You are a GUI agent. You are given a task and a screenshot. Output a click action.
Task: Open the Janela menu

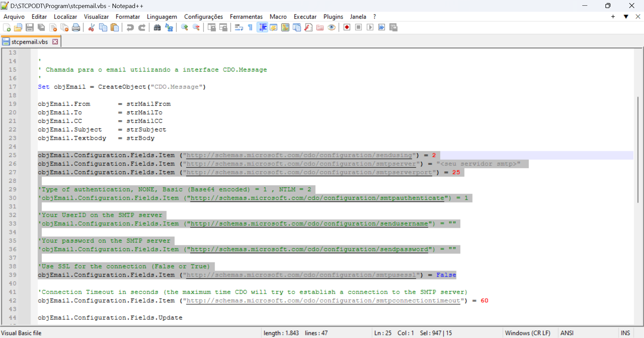[358, 16]
